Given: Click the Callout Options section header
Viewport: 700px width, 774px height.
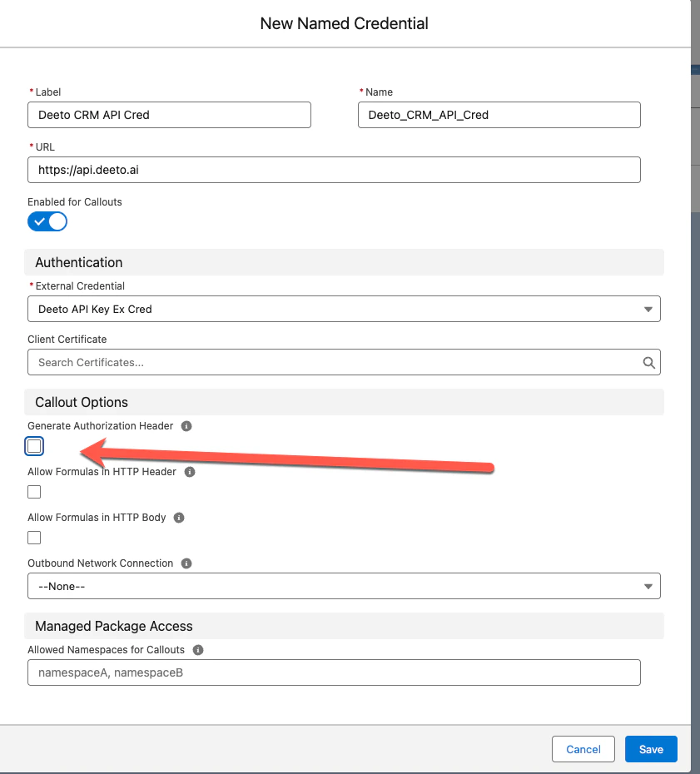Looking at the screenshot, I should pos(344,402).
